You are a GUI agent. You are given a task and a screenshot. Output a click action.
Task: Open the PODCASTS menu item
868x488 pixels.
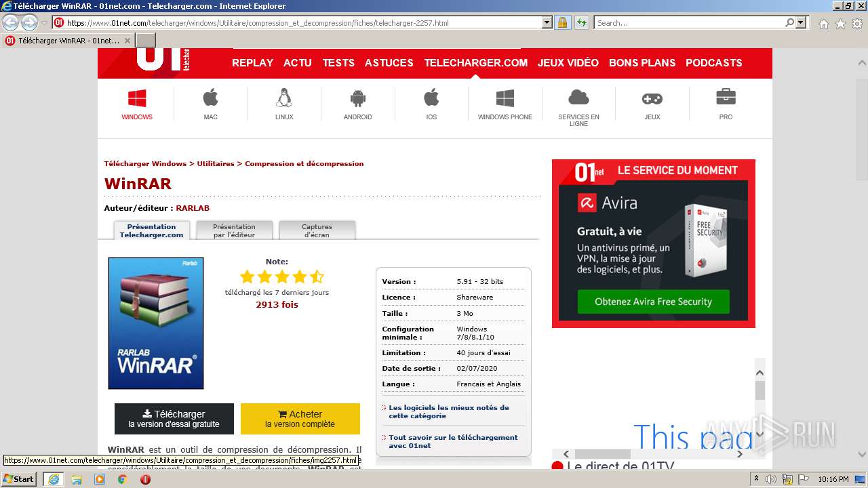(714, 62)
